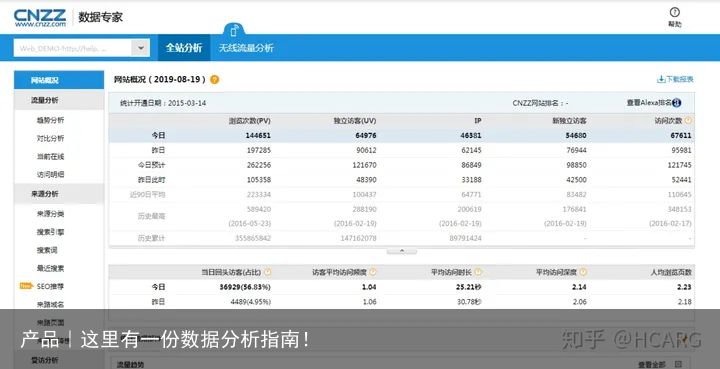The height and width of the screenshot is (369, 720).
Task: Click the info icon next to 平均访问时长
Action: click(478, 272)
